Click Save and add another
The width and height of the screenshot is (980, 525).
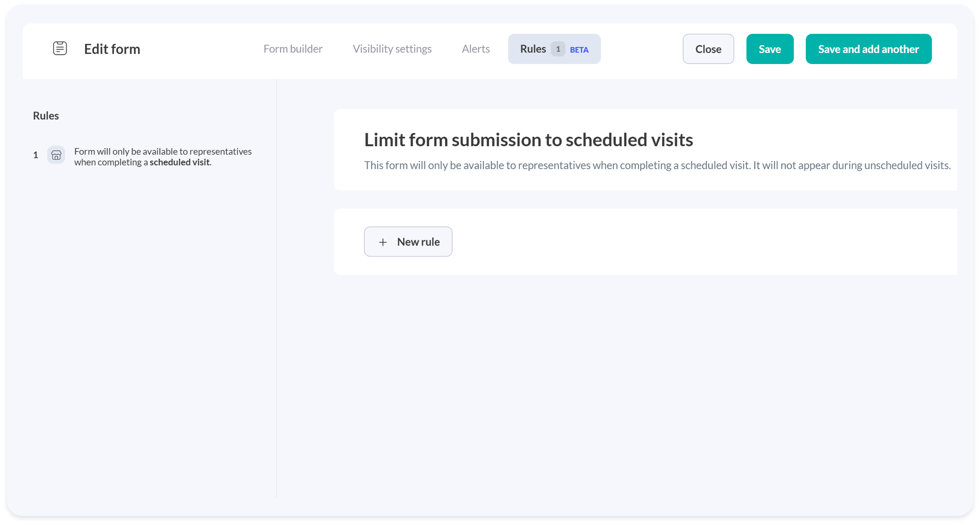click(868, 49)
